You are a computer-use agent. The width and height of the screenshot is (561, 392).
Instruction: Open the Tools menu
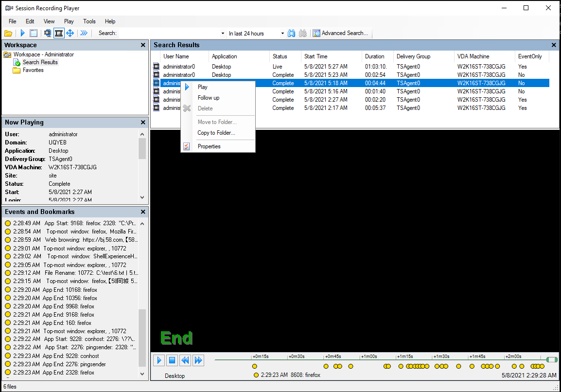89,21
